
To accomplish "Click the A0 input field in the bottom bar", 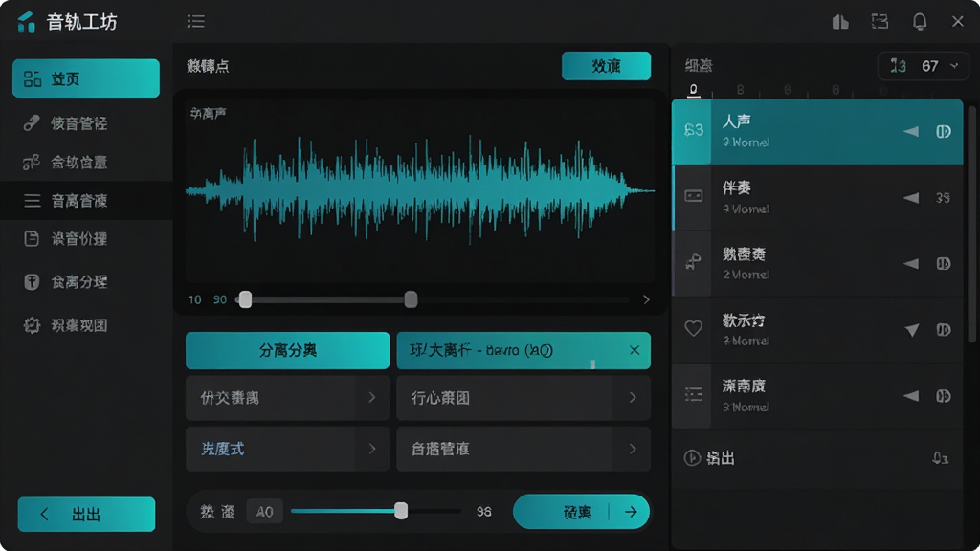I will (x=264, y=512).
